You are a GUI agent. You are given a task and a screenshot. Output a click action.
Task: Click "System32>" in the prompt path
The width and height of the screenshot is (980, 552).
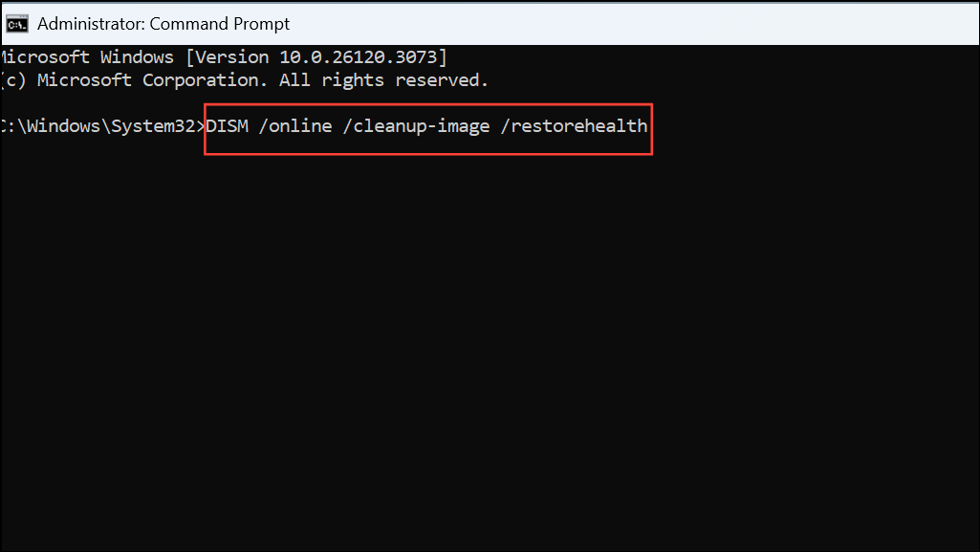coord(158,125)
